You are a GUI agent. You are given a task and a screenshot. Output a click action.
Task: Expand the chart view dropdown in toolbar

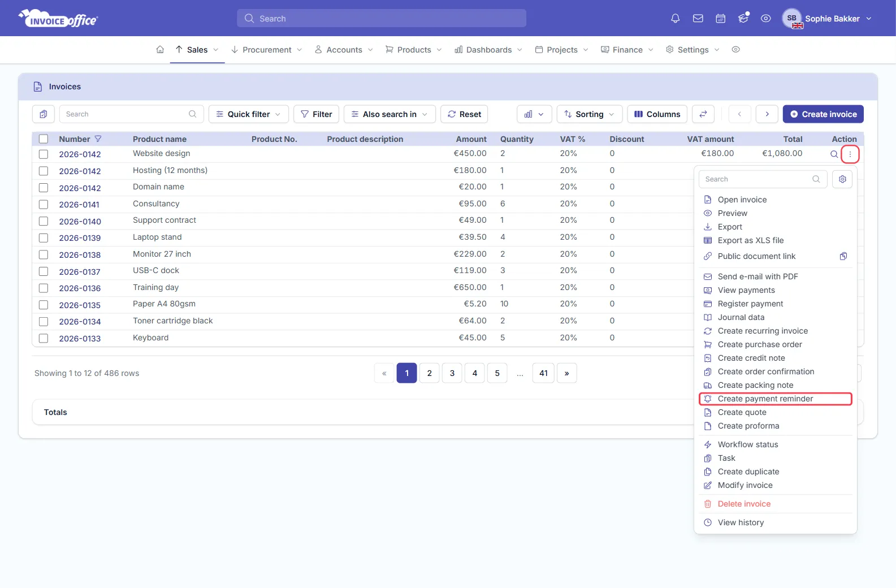pos(534,114)
